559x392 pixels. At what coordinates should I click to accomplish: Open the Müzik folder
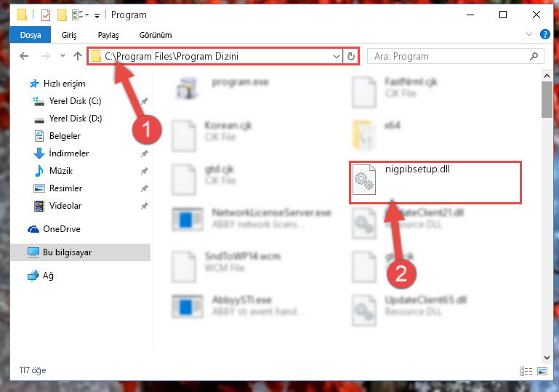click(53, 171)
